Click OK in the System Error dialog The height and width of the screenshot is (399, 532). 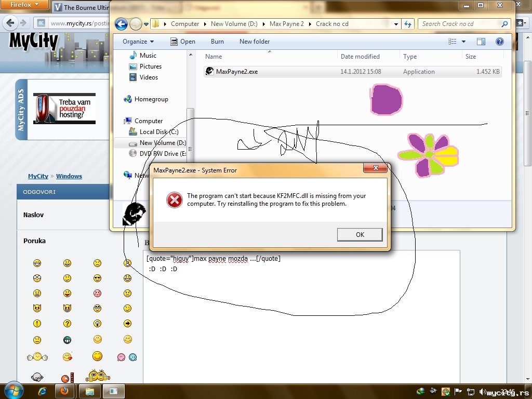click(x=360, y=234)
